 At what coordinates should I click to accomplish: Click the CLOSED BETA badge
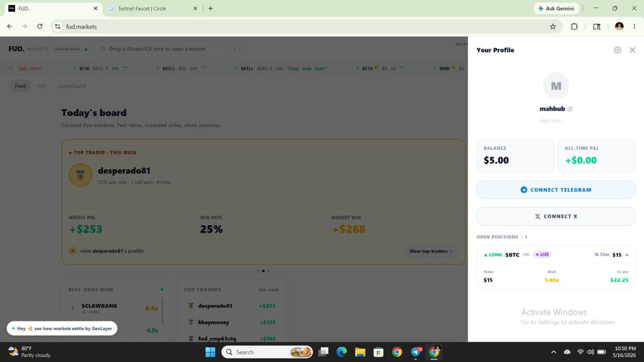pyautogui.click(x=68, y=49)
